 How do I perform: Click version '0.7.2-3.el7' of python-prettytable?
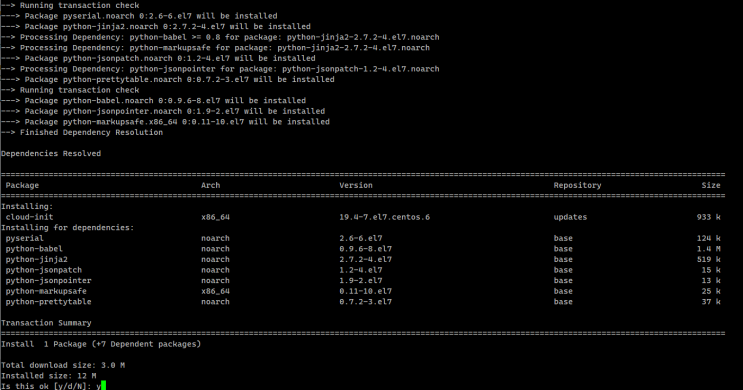[x=365, y=302]
